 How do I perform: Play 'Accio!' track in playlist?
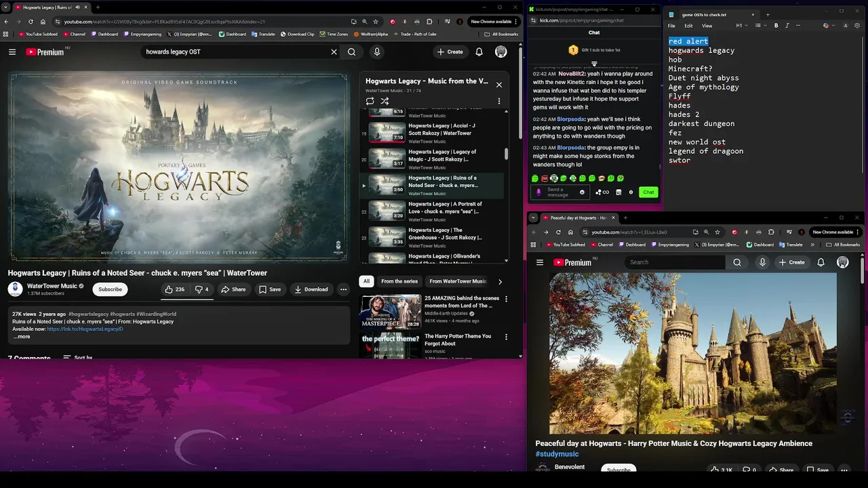pos(432,132)
